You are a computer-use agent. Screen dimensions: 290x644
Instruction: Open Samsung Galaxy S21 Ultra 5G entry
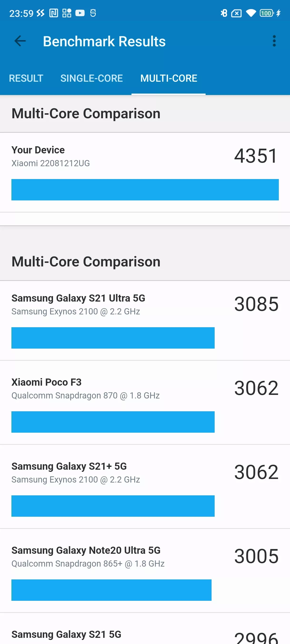pyautogui.click(x=145, y=321)
